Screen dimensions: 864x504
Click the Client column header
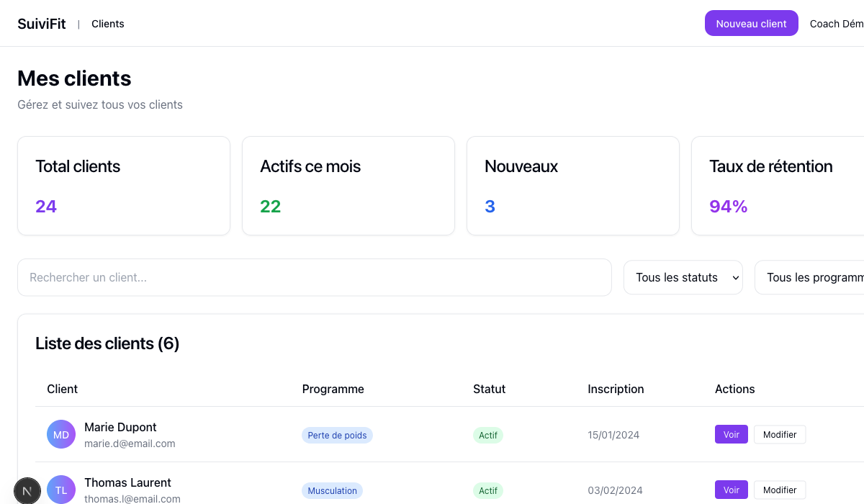tap(63, 389)
